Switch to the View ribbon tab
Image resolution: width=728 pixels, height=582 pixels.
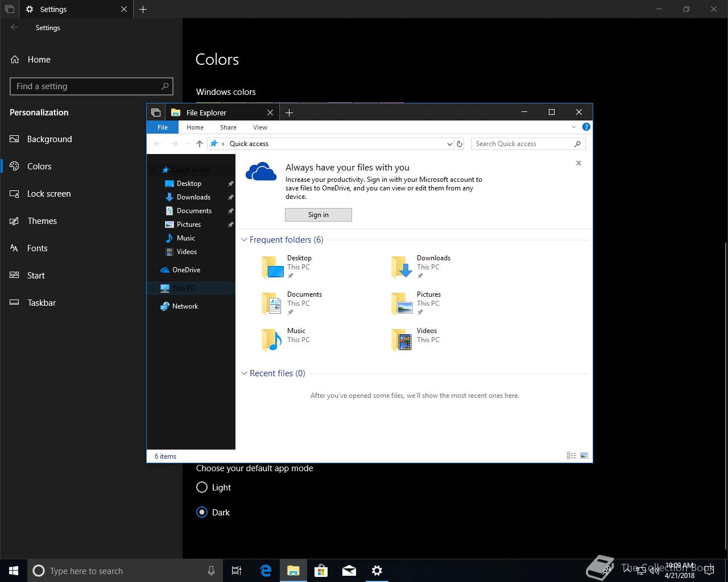point(260,127)
